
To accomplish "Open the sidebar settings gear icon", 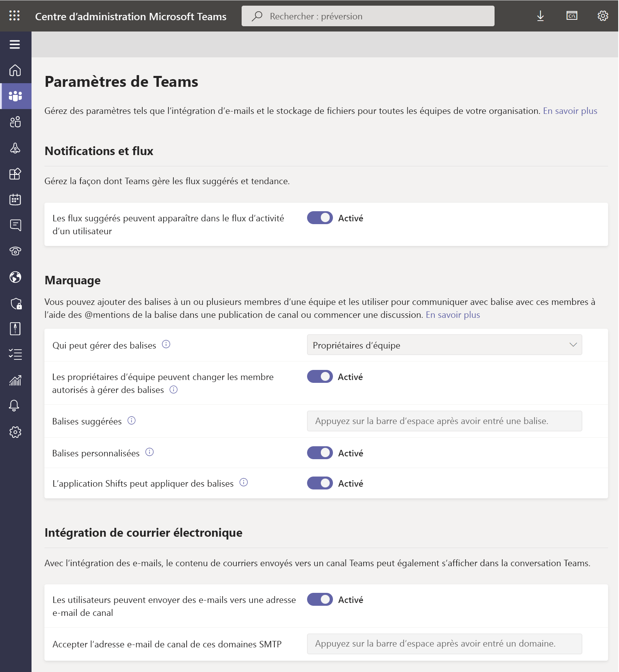I will (x=15, y=432).
